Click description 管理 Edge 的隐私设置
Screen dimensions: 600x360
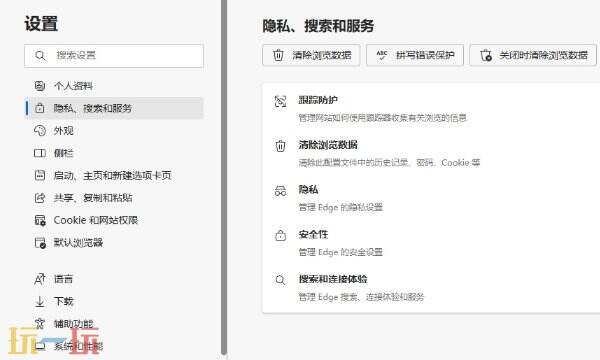tap(341, 207)
